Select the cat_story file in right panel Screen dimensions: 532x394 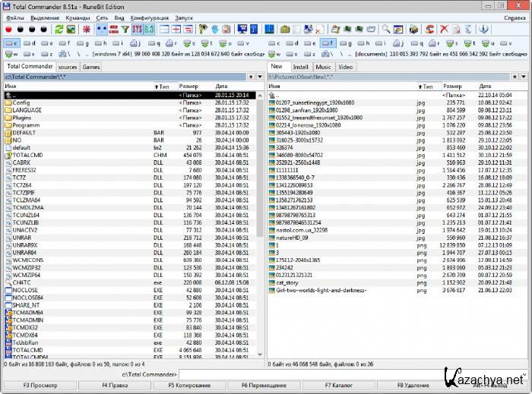point(287,282)
